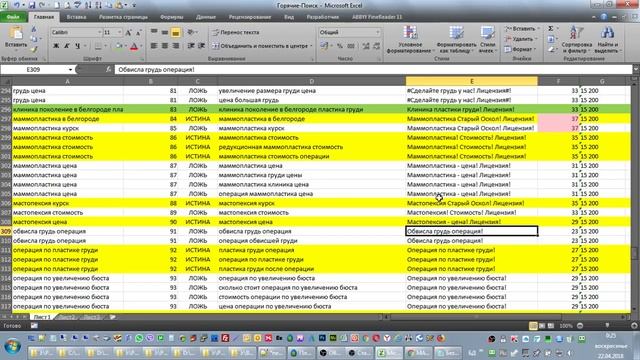Click the insert function fx icon

coord(108,69)
